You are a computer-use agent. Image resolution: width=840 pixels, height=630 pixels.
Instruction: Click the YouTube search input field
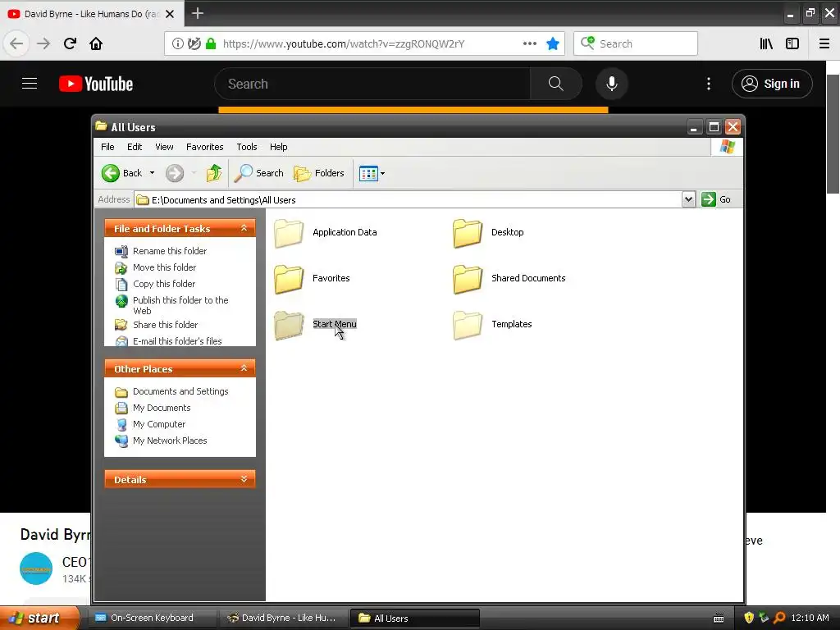373,84
